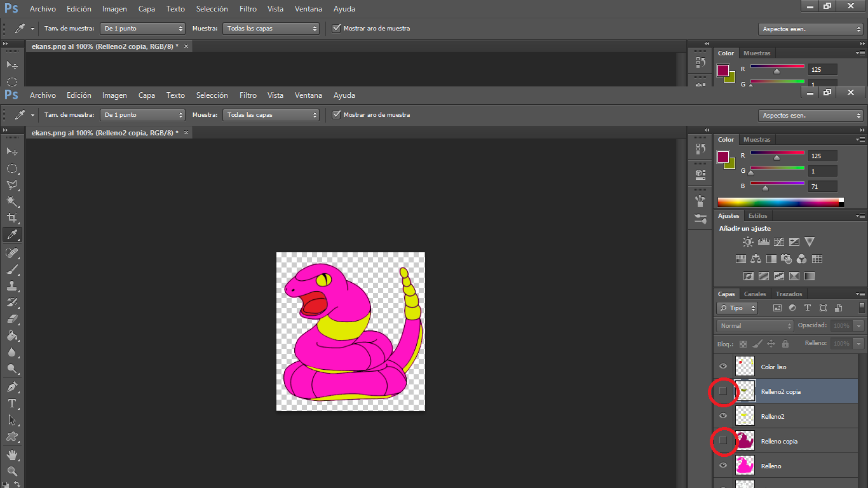Select the Eraser tool
This screenshot has width=868, height=488.
point(12,319)
